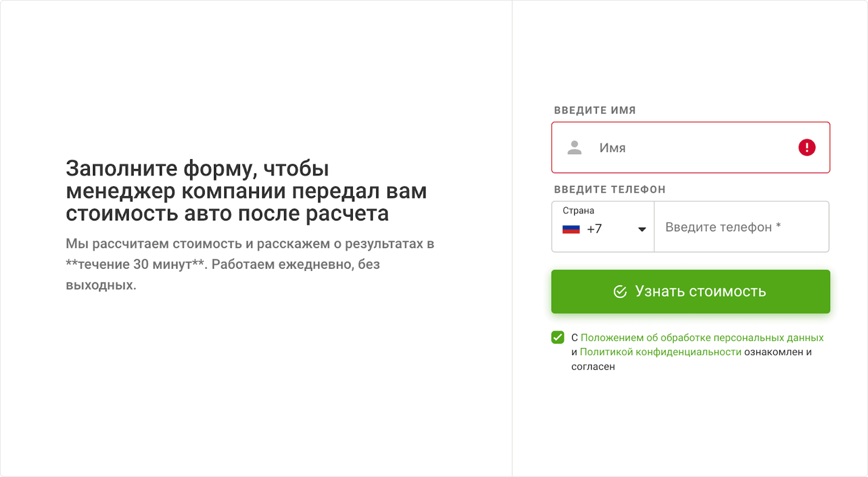Image resolution: width=868 pixels, height=477 pixels.
Task: Click the 'Заполните форму' heading text
Action: 246,191
